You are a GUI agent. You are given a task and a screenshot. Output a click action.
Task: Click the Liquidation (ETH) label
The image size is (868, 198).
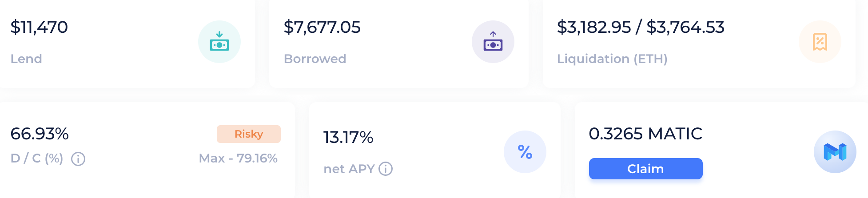pyautogui.click(x=612, y=59)
